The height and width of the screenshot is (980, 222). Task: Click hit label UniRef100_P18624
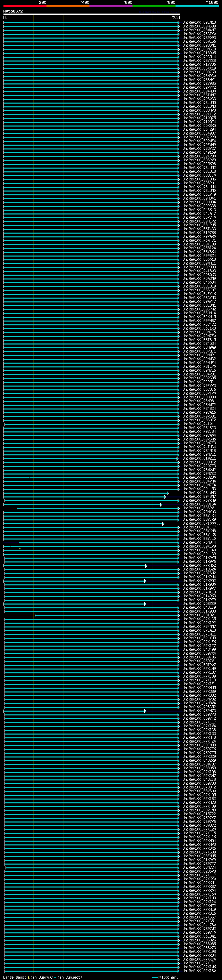(199, 569)
